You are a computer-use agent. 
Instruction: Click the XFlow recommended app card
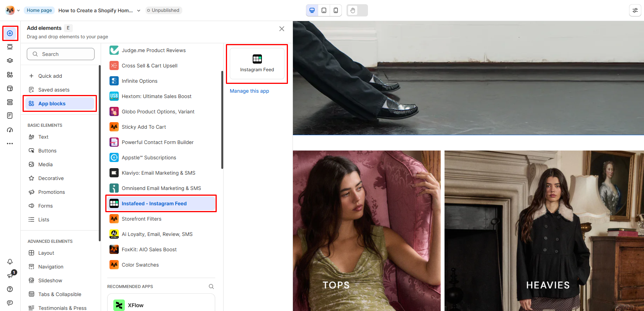[161, 303]
